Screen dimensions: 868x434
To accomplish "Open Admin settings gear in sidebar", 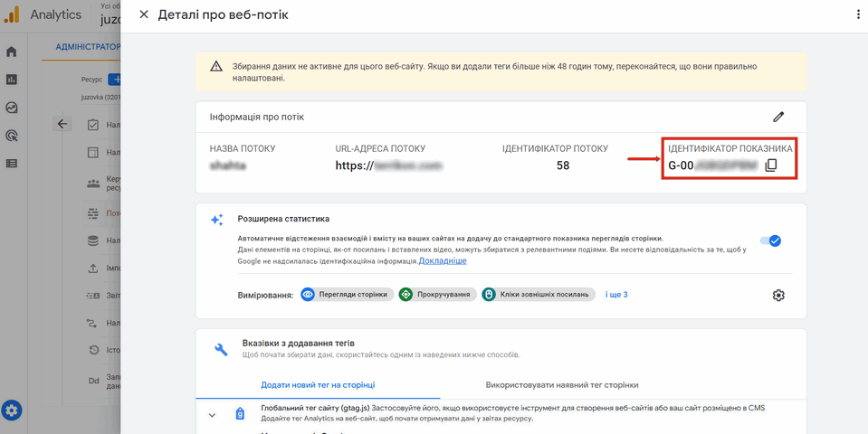I will (x=12, y=410).
